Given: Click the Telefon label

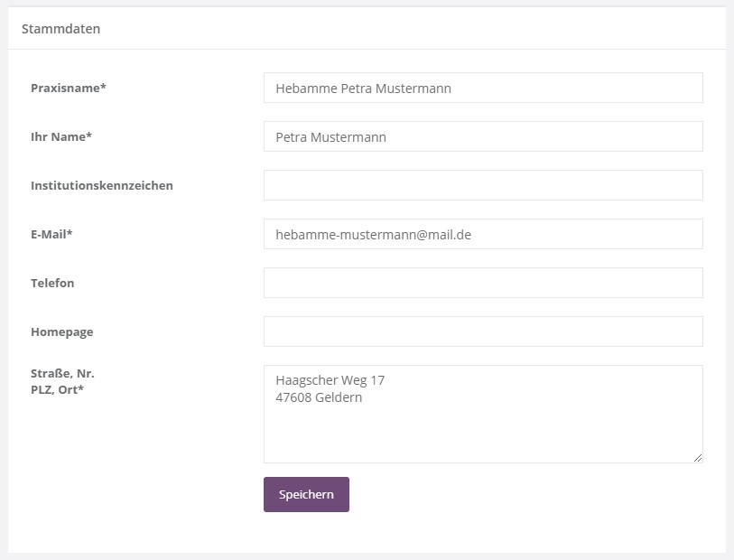Looking at the screenshot, I should click(x=52, y=283).
